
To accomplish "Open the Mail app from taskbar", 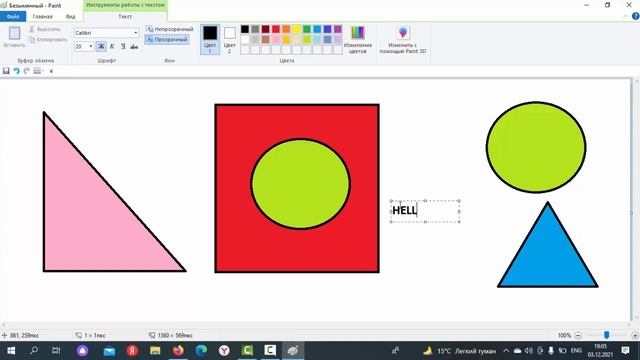I will (109, 351).
